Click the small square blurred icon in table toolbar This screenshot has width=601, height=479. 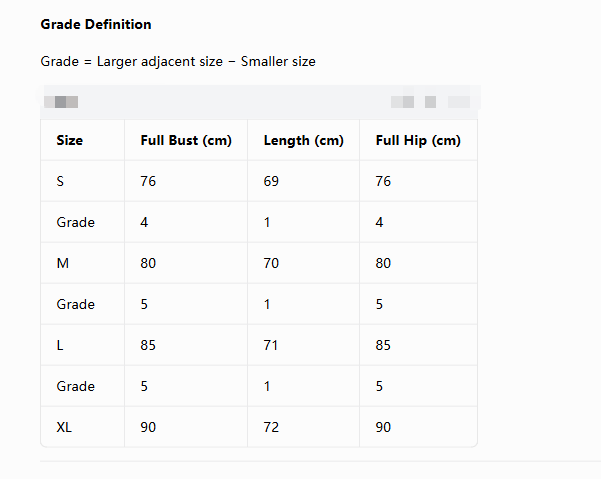430,102
